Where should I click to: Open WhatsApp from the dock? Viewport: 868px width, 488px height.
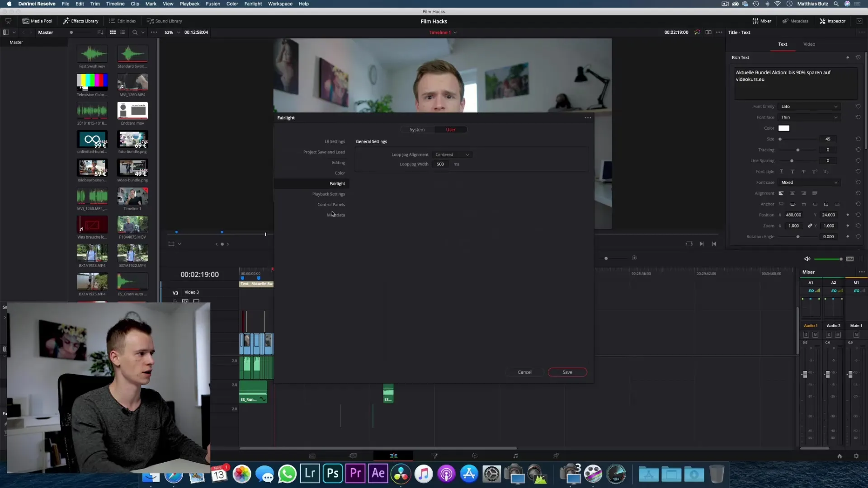point(287,474)
